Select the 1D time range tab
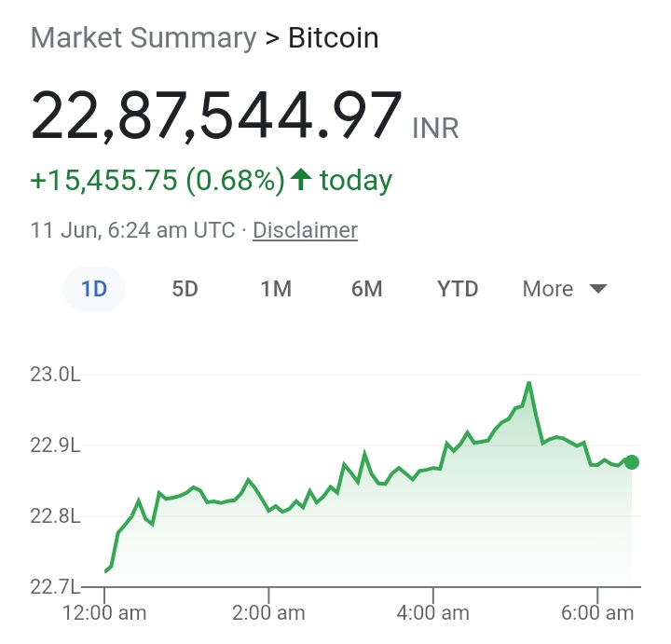 [94, 289]
